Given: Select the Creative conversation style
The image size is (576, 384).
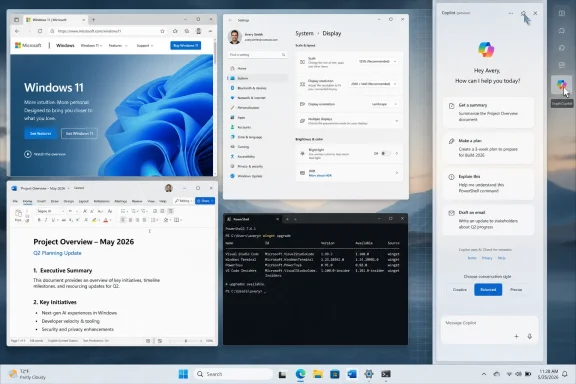Looking at the screenshot, I should (459, 290).
